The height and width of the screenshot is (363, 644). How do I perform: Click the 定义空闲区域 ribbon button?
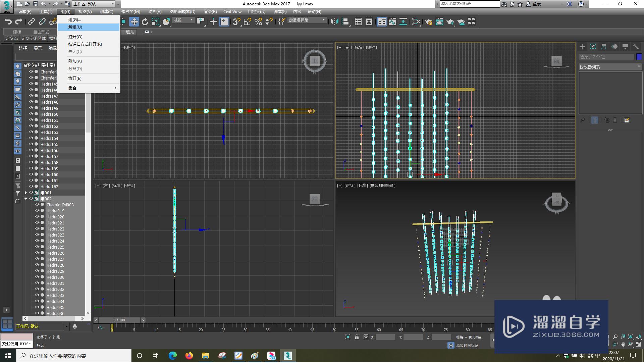tap(34, 39)
